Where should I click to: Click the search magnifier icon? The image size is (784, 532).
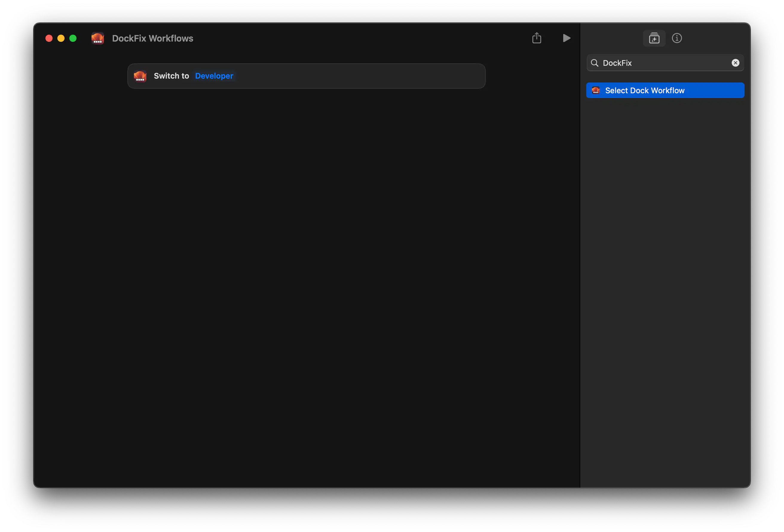(594, 63)
